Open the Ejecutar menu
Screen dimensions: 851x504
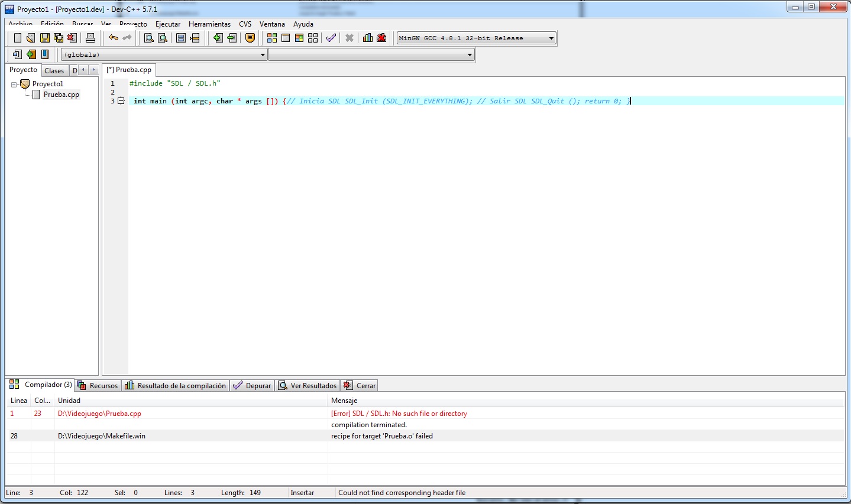(168, 24)
